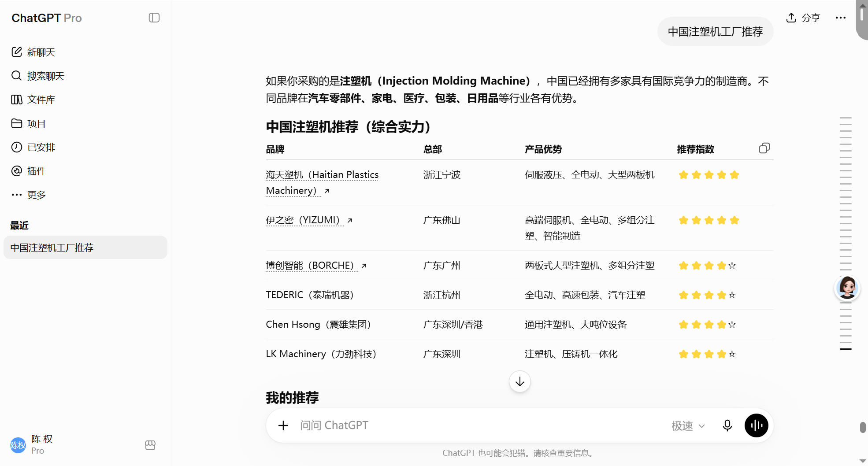Click the 浙江宁波 headquarters cell
Image resolution: width=868 pixels, height=466 pixels.
click(x=442, y=174)
